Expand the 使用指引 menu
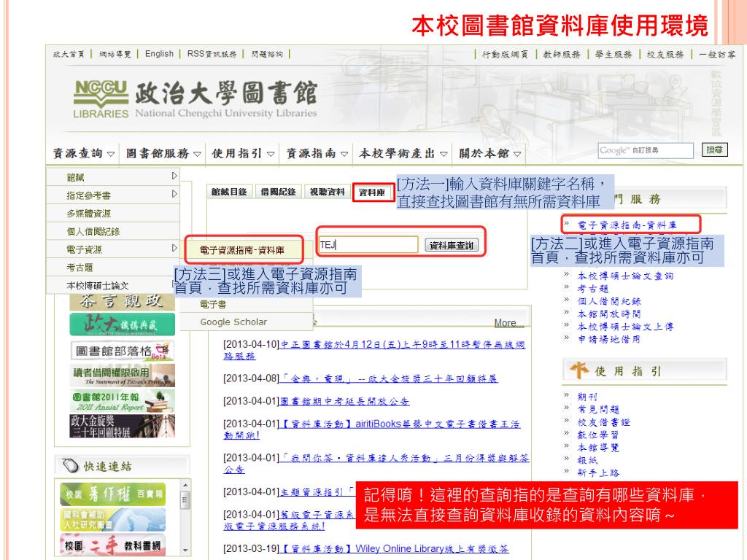Viewport: 747px width, 560px height. [243, 153]
